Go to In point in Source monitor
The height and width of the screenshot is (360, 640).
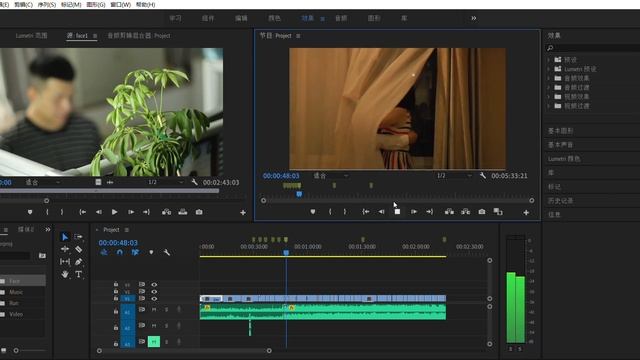[82, 212]
